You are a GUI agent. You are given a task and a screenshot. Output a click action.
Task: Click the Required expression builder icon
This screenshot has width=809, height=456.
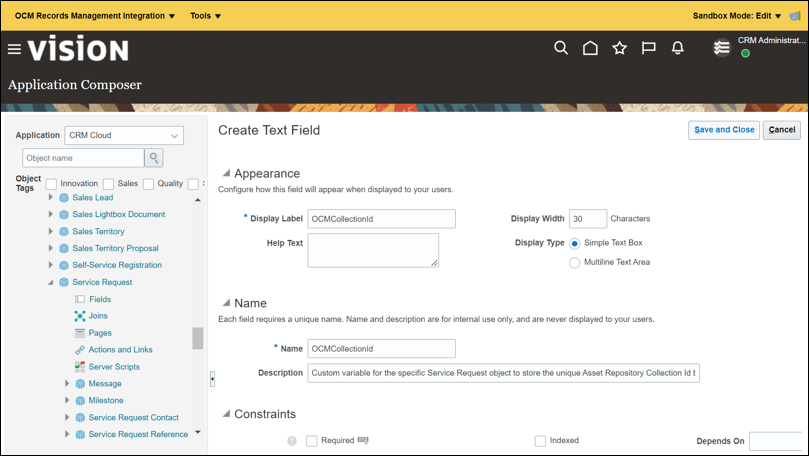pyautogui.click(x=363, y=440)
